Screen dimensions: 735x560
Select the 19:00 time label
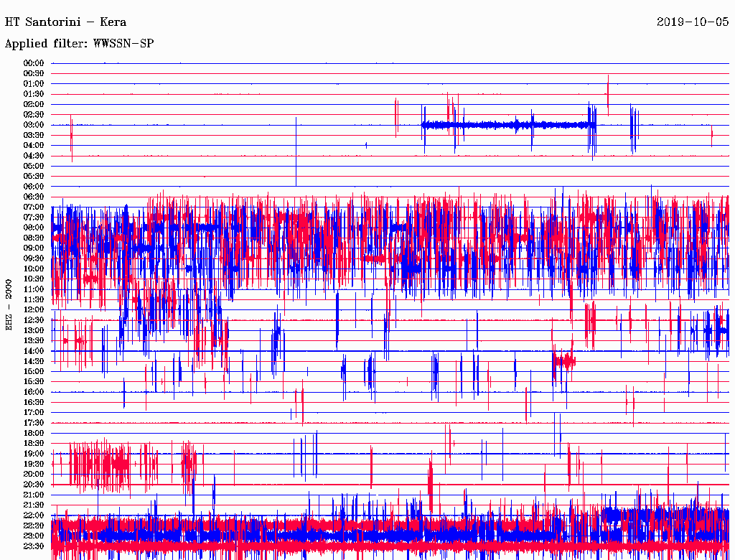[x=34, y=453]
